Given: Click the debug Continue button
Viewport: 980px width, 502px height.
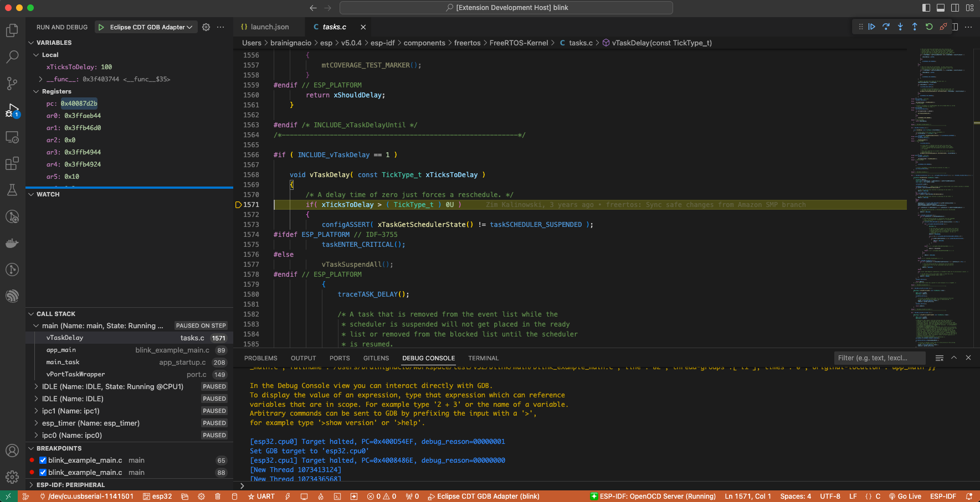Looking at the screenshot, I should pos(871,27).
